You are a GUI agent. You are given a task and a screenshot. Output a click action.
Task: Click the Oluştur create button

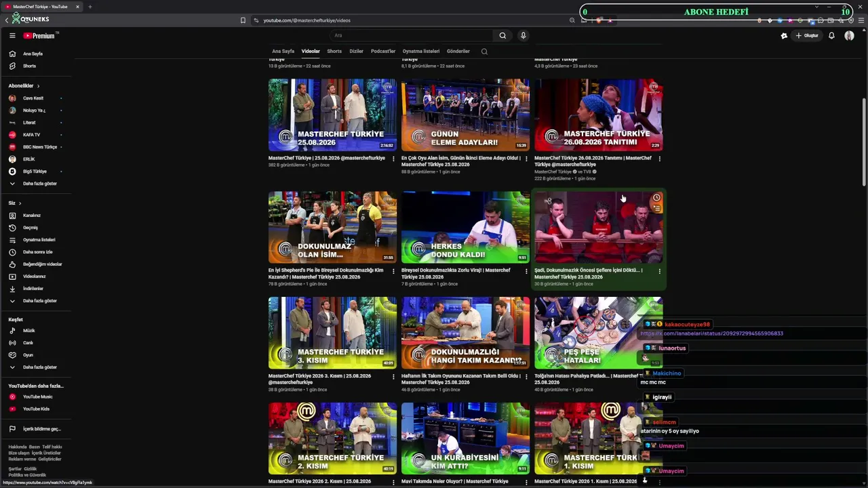click(x=807, y=36)
